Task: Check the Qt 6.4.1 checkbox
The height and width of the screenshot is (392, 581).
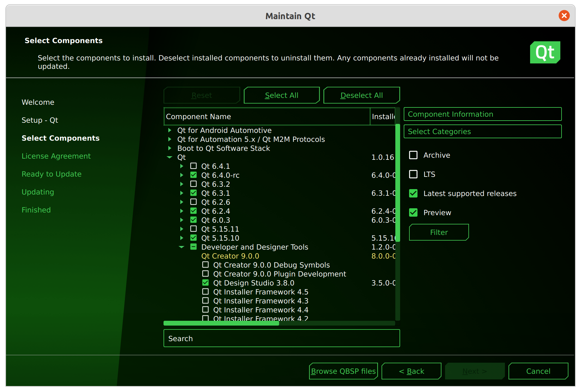Action: [193, 166]
